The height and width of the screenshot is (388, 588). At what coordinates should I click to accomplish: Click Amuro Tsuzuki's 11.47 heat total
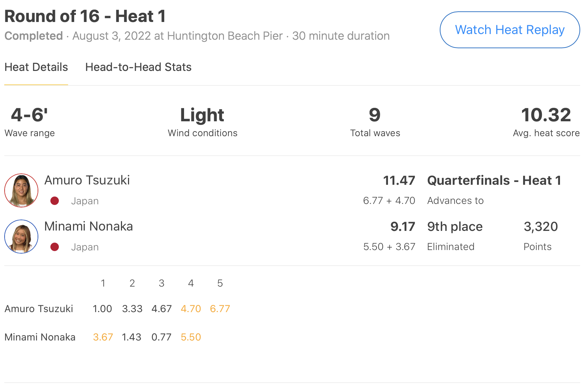click(x=399, y=181)
